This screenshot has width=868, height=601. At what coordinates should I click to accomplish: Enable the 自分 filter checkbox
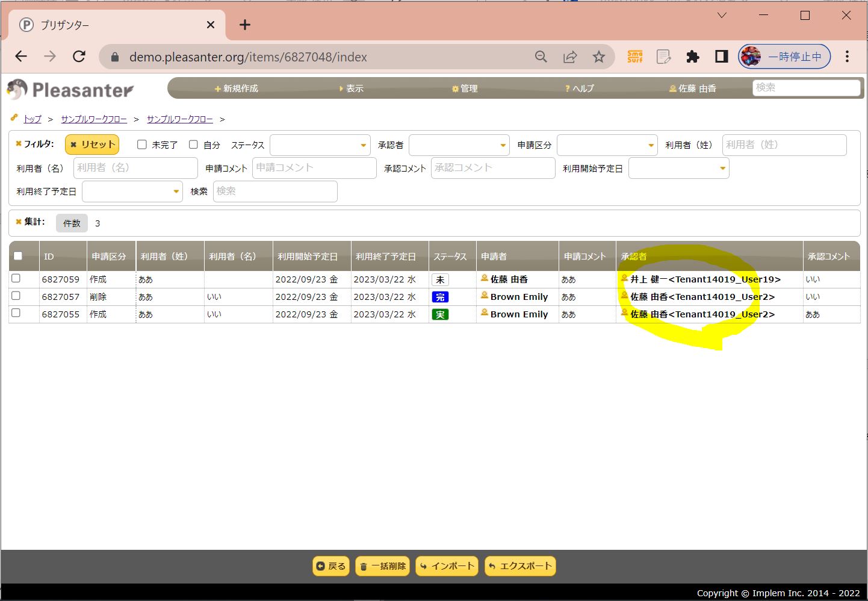point(193,145)
